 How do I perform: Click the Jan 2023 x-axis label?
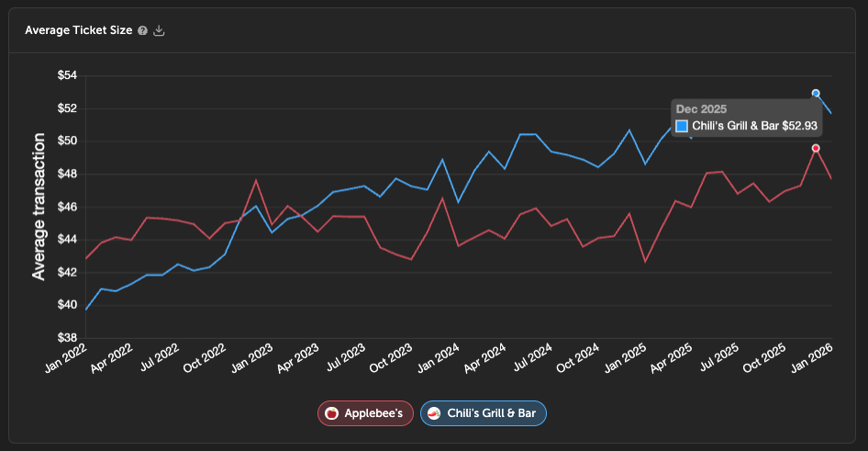tap(252, 358)
